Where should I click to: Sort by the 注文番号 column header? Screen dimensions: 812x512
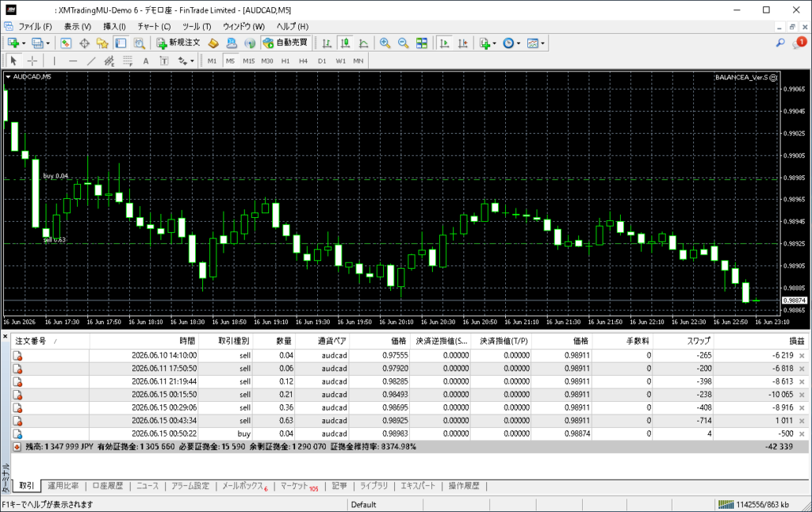pyautogui.click(x=50, y=341)
